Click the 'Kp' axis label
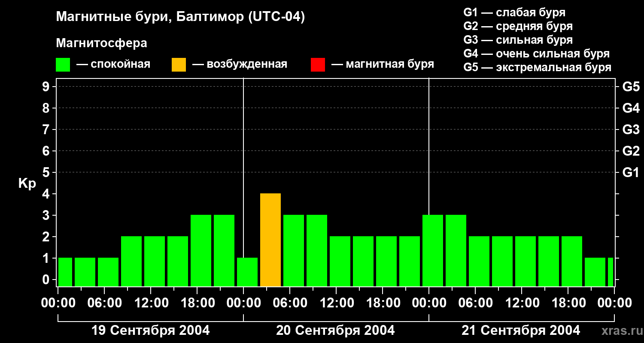This screenshot has width=644, height=343. click(x=27, y=184)
